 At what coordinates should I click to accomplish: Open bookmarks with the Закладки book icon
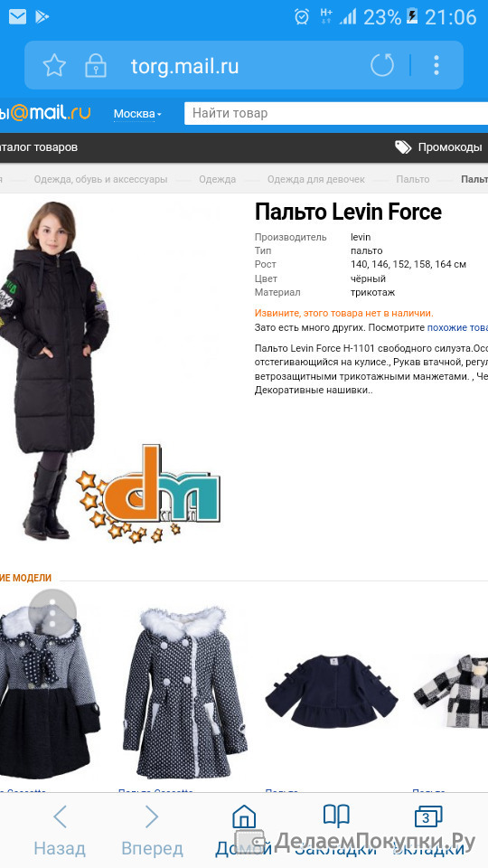tap(336, 816)
